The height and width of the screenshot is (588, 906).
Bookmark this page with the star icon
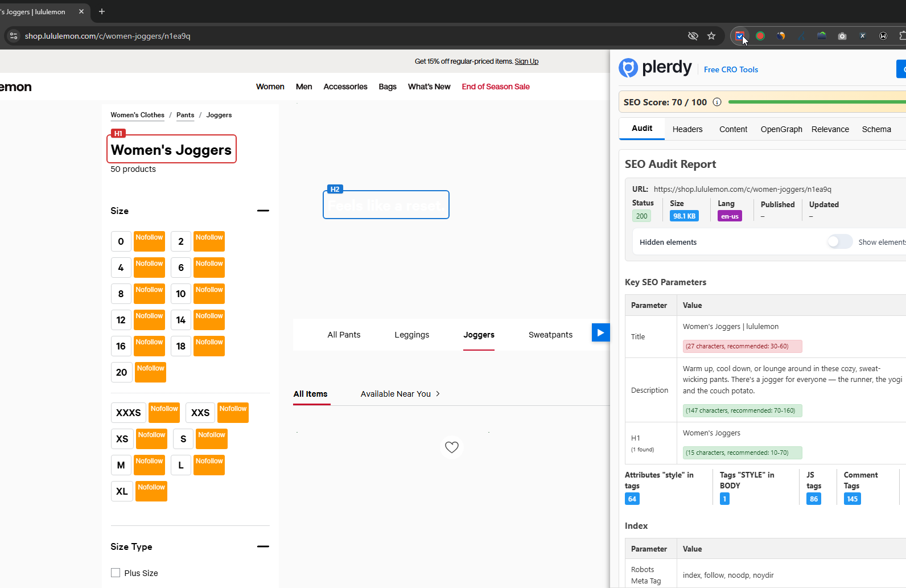(x=711, y=36)
